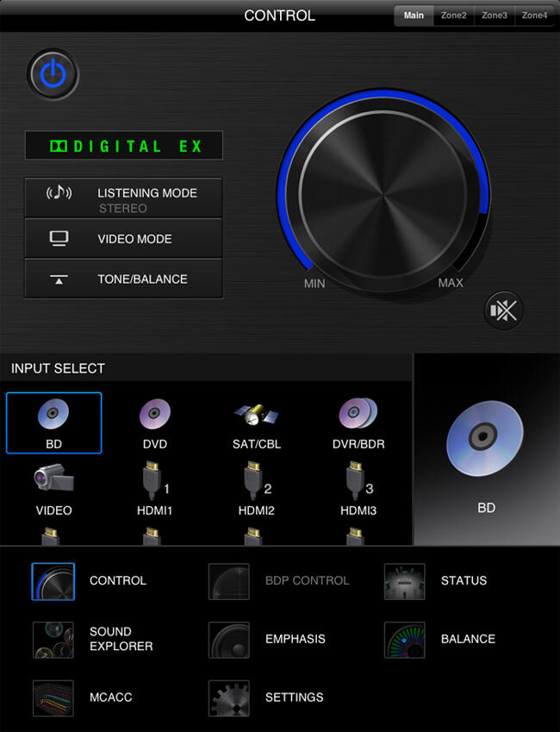This screenshot has width=560, height=732.
Task: Toggle the blue power button
Action: point(53,74)
